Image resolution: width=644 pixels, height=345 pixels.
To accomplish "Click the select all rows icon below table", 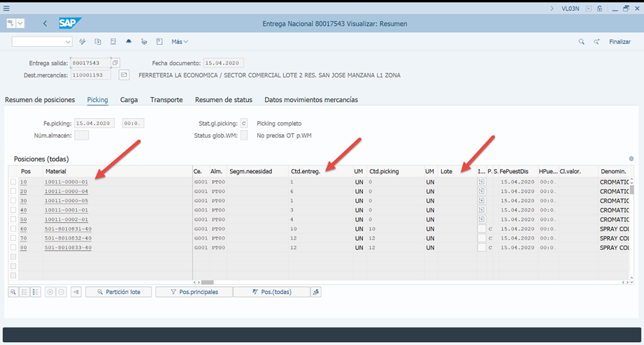I will point(24,292).
